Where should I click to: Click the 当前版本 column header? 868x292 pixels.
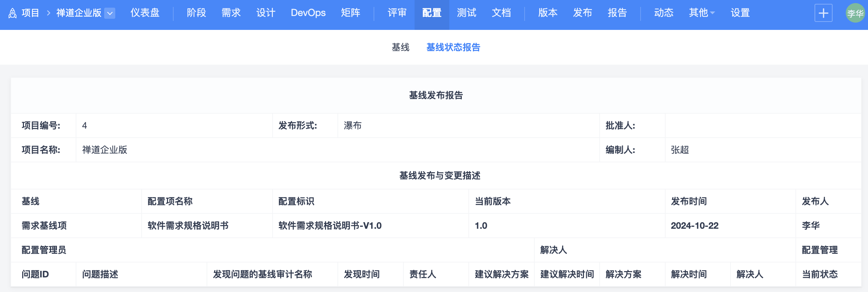[x=493, y=201]
